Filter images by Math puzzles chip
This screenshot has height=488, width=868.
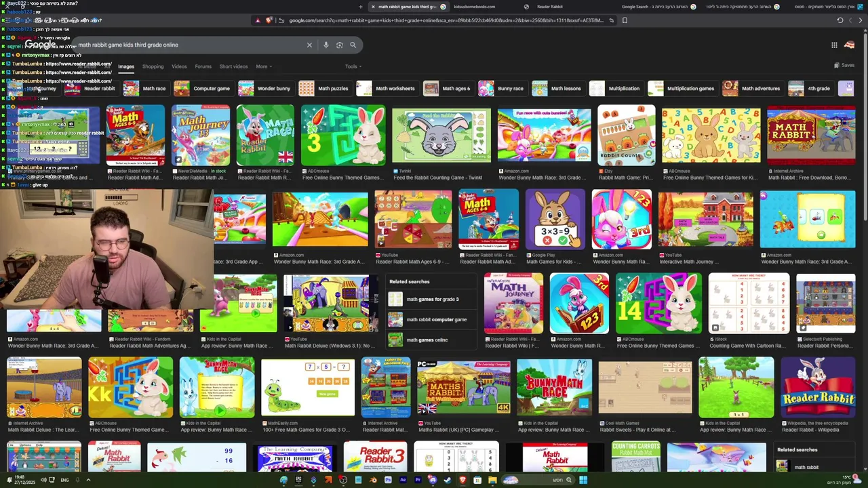coord(324,88)
